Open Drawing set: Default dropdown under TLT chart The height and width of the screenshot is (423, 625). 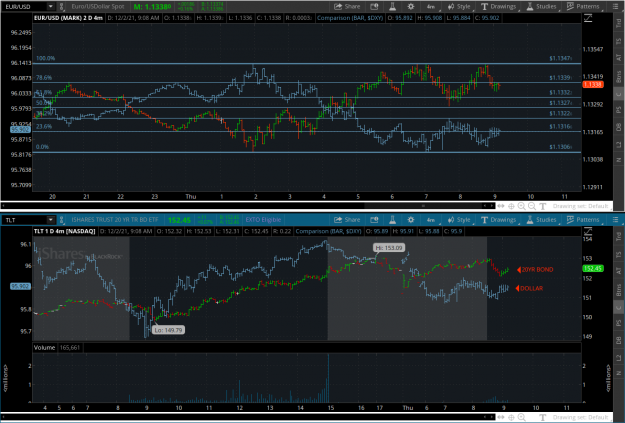click(x=580, y=417)
